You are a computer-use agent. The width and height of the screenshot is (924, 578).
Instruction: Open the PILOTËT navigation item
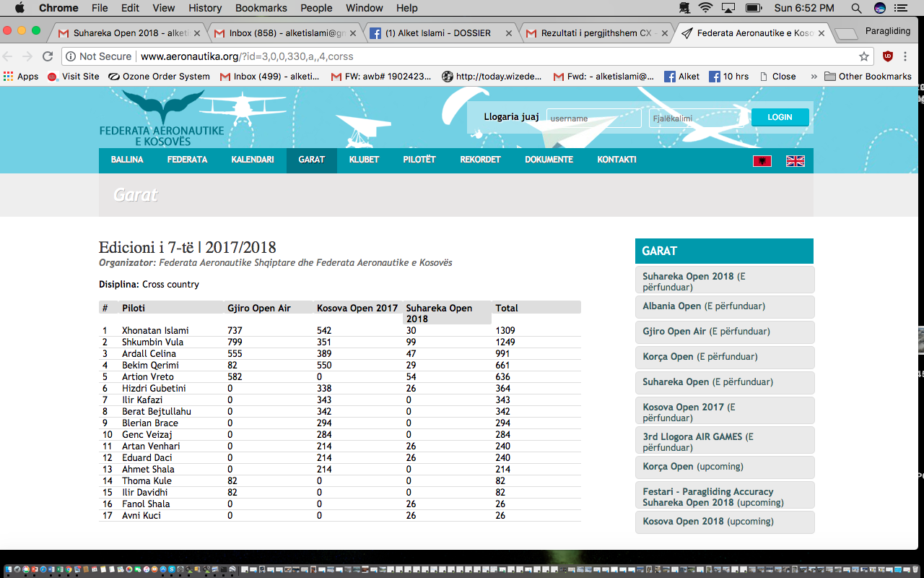(419, 160)
